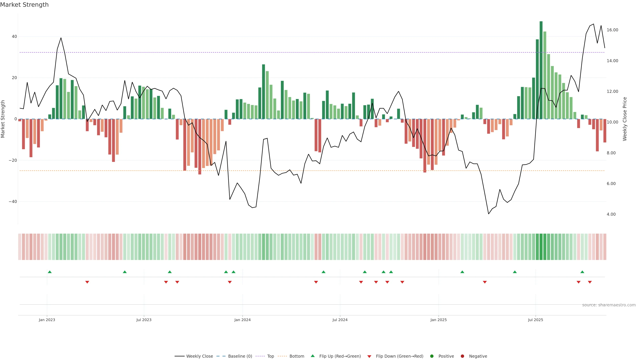644x362 pixels.
Task: Click the Weekly Close Price axis title
Action: (625, 119)
